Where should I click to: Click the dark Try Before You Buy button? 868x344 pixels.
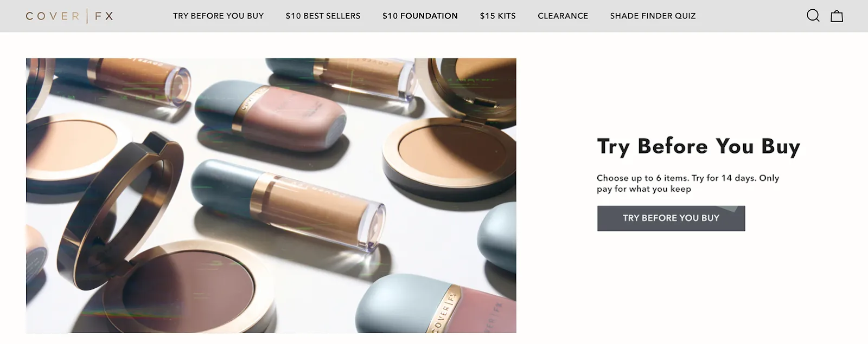[671, 218]
